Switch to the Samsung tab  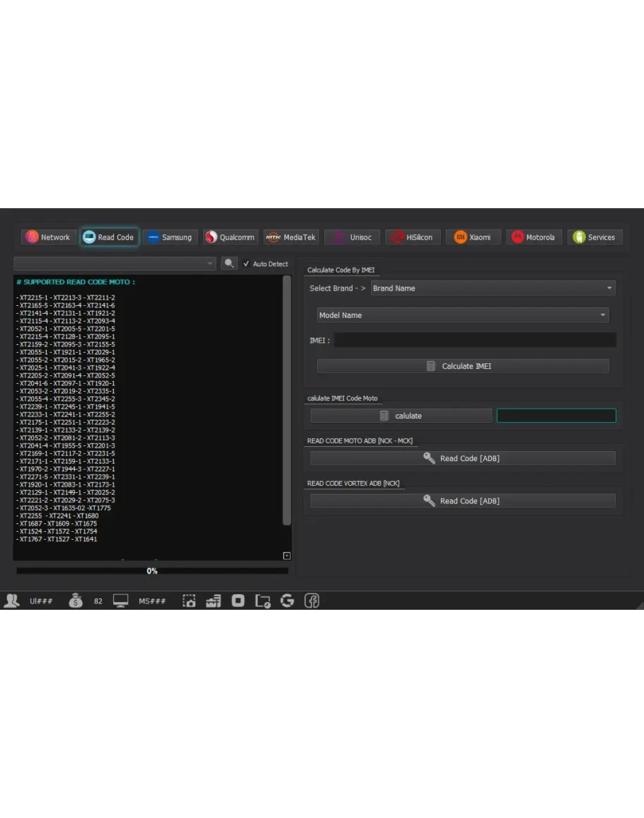tap(170, 237)
